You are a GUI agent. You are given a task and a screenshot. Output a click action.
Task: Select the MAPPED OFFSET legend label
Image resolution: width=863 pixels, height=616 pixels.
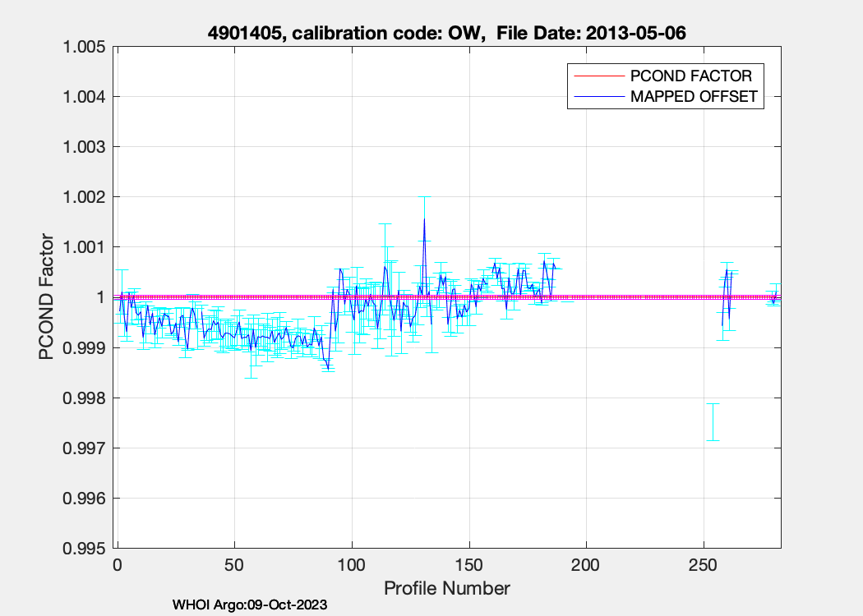692,97
